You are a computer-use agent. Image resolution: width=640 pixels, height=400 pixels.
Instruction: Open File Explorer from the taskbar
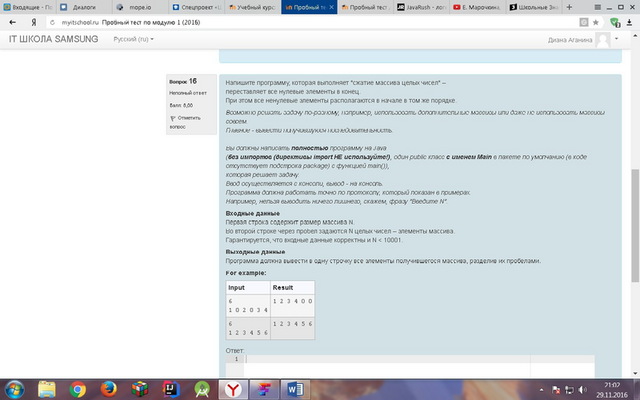point(47,389)
